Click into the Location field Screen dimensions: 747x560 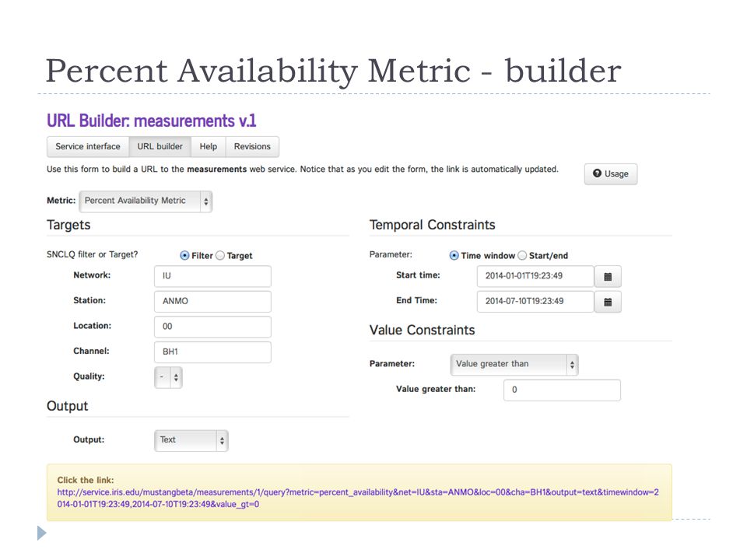pyautogui.click(x=212, y=327)
